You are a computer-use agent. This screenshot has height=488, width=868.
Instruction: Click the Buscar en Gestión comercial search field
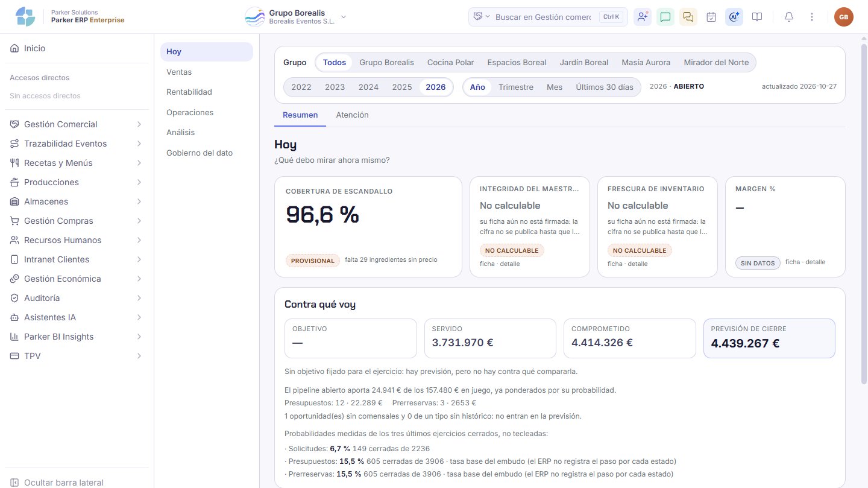[543, 17]
